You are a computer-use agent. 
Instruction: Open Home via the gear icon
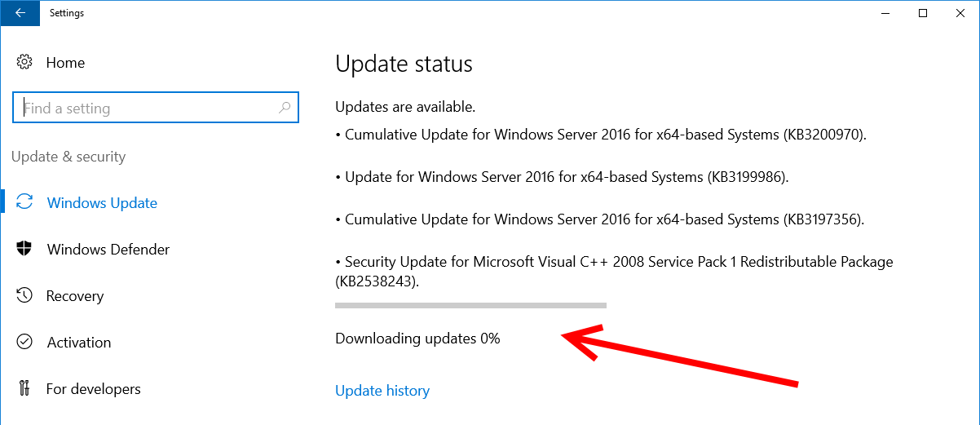(24, 63)
